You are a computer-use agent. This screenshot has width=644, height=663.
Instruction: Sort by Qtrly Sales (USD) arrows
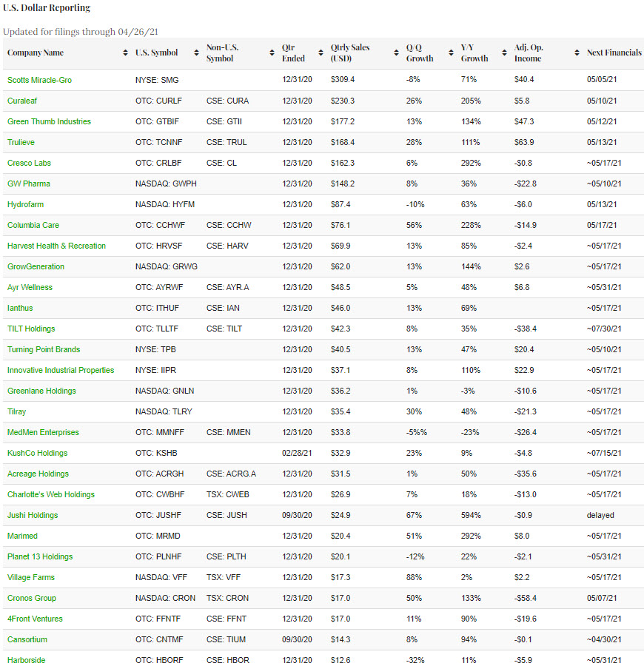coord(396,53)
